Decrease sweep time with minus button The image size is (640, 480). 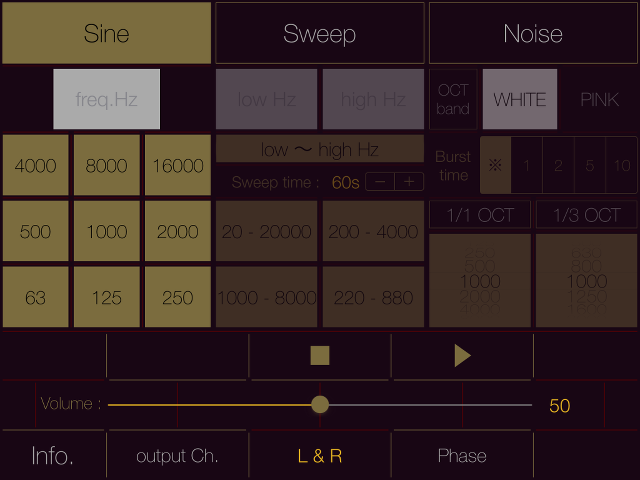tap(380, 182)
